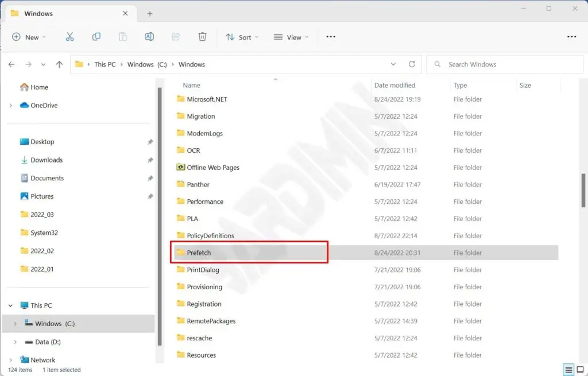Click the Share icon in toolbar

pyautogui.click(x=176, y=37)
